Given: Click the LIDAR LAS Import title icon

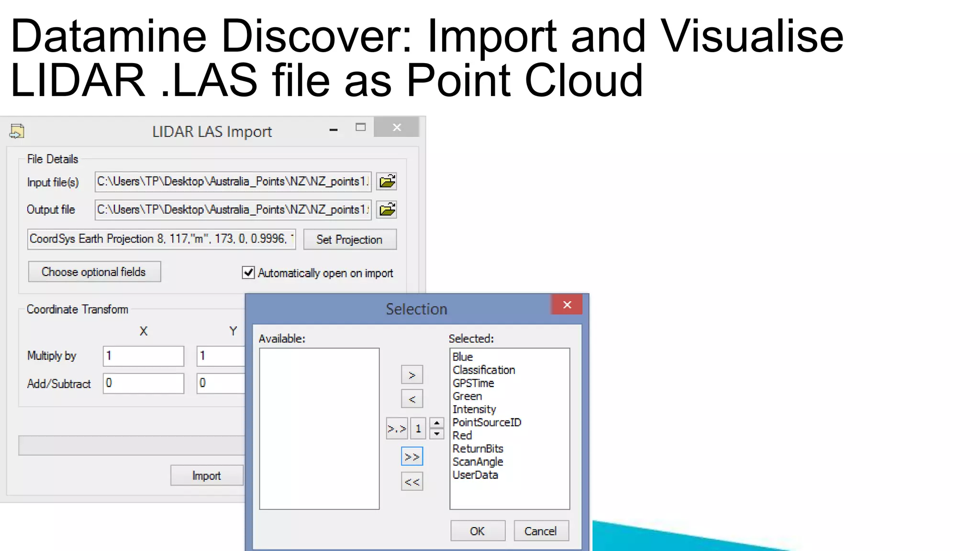Looking at the screenshot, I should point(17,131).
